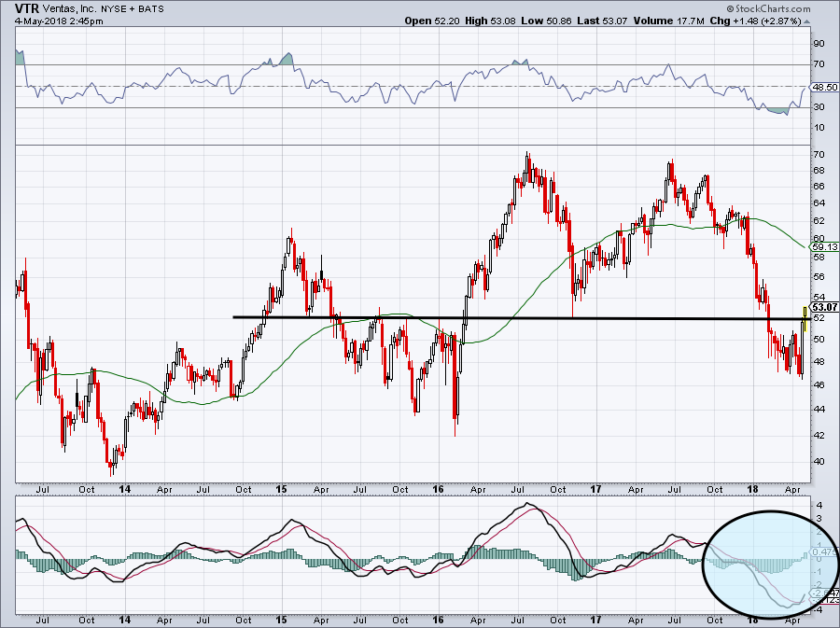This screenshot has height=628, width=840.
Task: Click the 48 label on price axis
Action: [x=819, y=361]
